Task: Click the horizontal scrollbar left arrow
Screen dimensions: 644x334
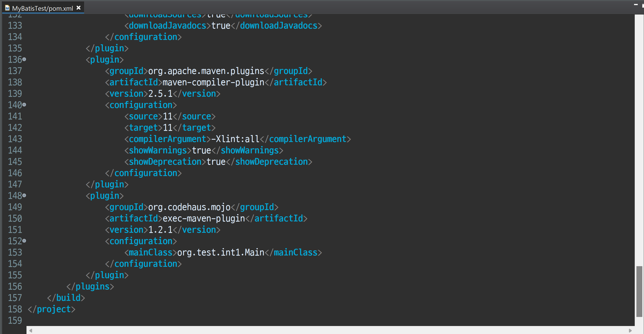Action: coord(31,330)
